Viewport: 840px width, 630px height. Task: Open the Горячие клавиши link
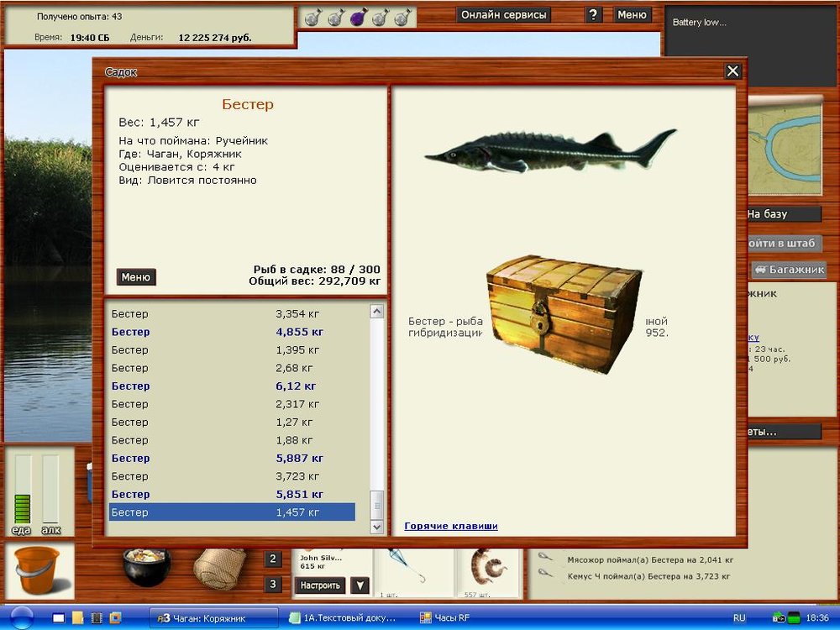451,526
